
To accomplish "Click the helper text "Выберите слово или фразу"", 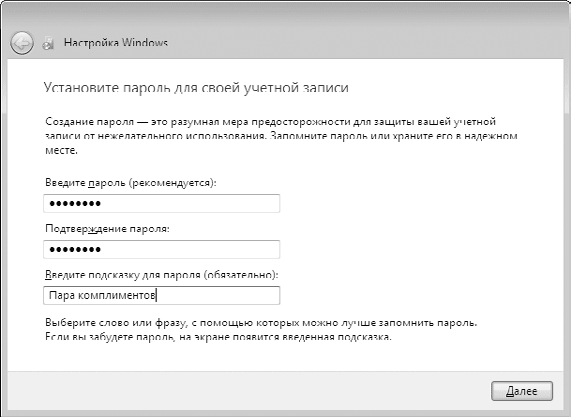I will pos(261,323).
